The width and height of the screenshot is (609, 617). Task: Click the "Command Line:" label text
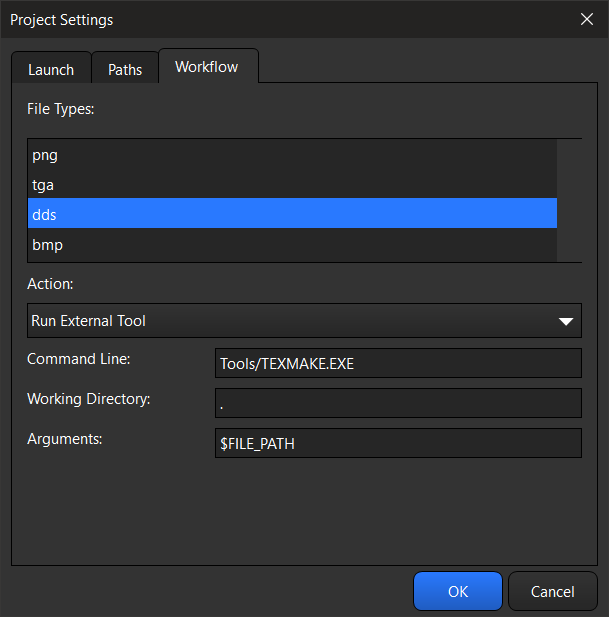79,359
